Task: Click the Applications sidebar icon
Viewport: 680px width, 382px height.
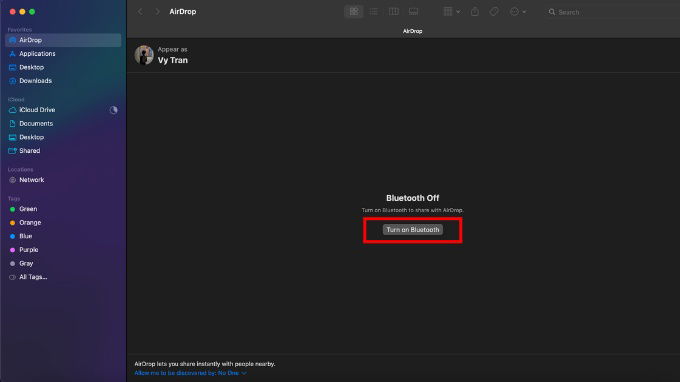Action: pyautogui.click(x=13, y=54)
